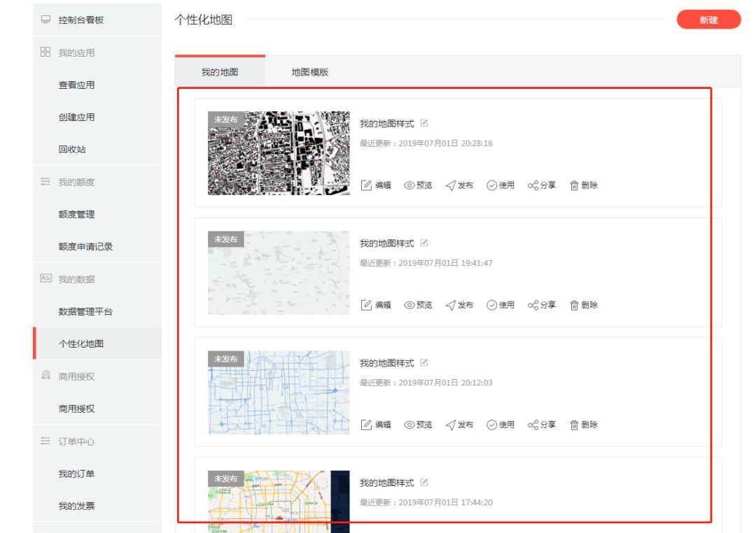Click 使用 for the map updated 20:28:16
The image size is (756, 533).
[500, 185]
